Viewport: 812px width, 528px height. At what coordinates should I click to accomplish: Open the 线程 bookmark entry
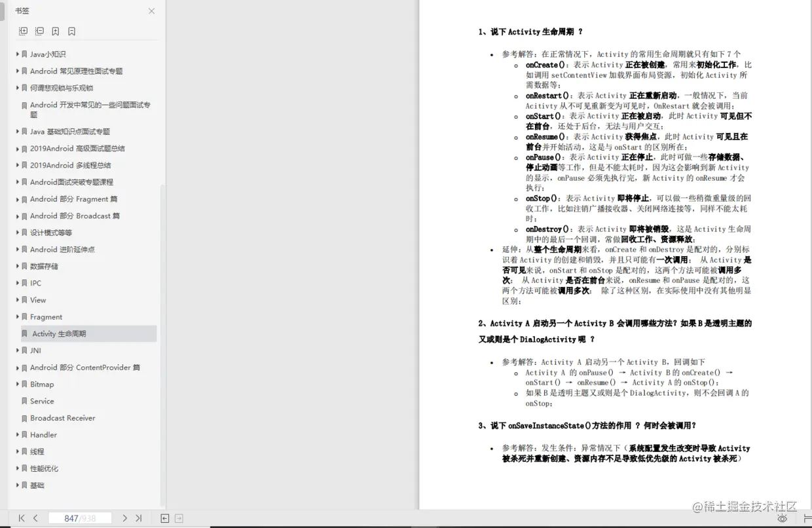(37, 452)
